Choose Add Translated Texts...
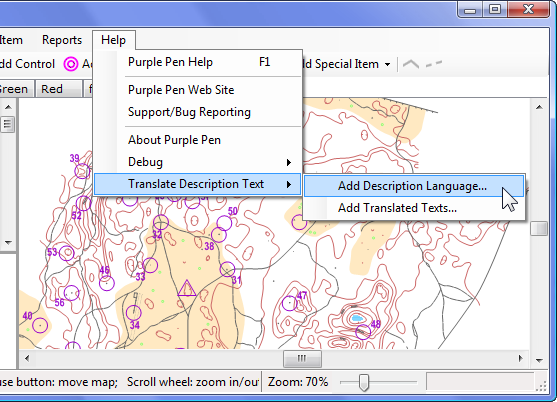This screenshot has width=557, height=402. click(414, 208)
